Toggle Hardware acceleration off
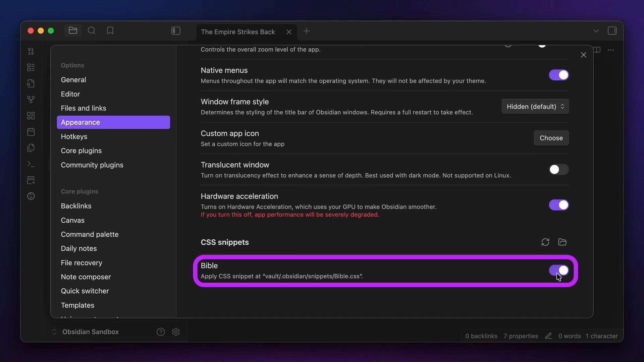Screen dimensions: 644x362 point(558,205)
